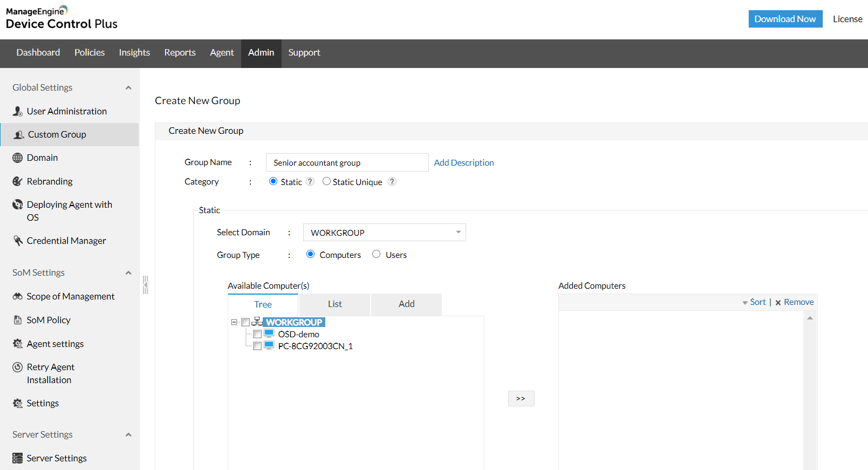Screen dimensions: 868x470
Task: Click the scroll up arrow in Added Computers
Action: [x=810, y=318]
